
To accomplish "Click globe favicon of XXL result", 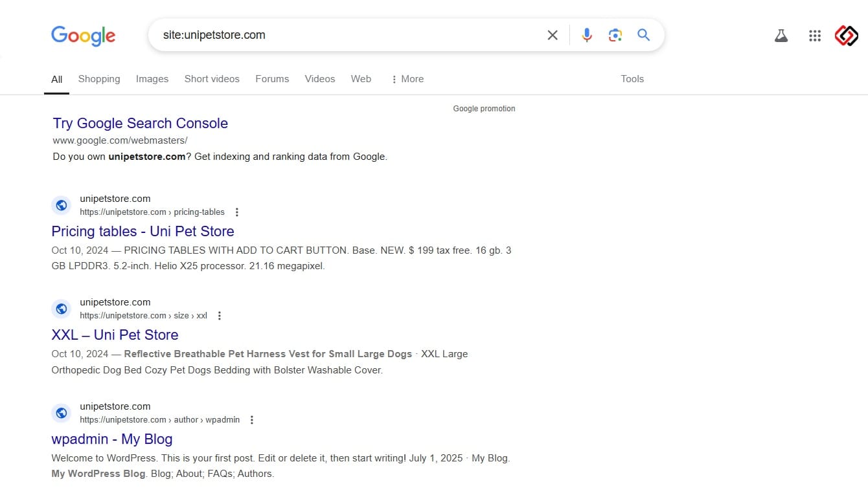I will [61, 309].
